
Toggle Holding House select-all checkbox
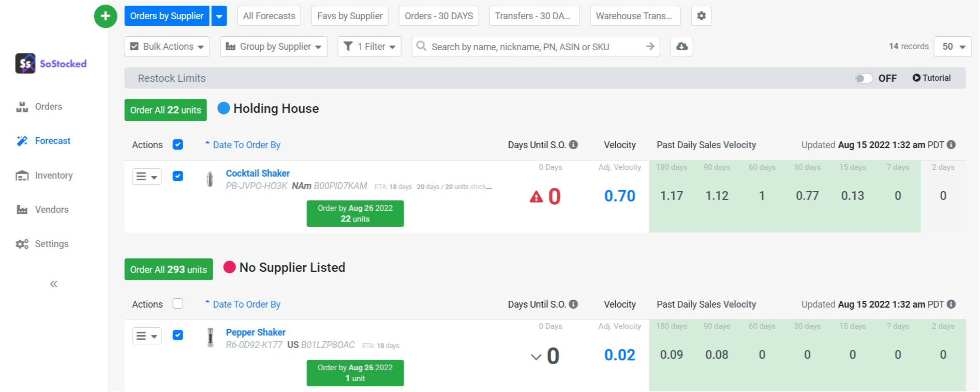[x=177, y=144]
